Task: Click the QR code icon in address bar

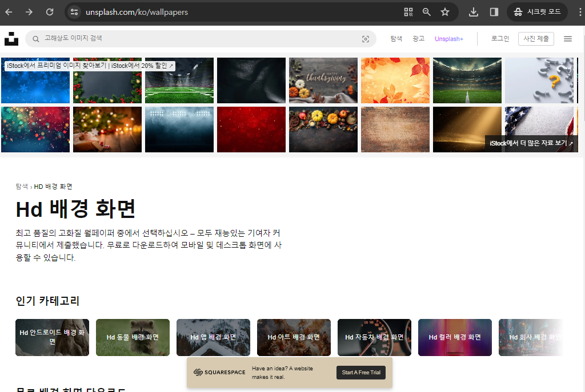Action: 408,12
